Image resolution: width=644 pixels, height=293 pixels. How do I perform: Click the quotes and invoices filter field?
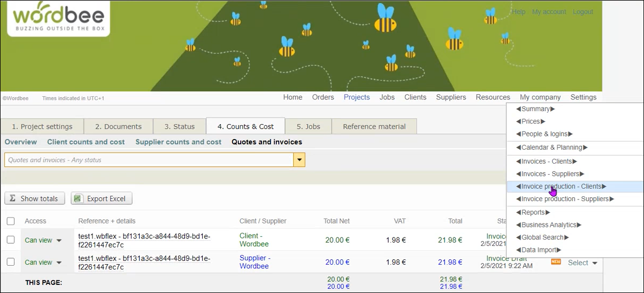tap(149, 160)
